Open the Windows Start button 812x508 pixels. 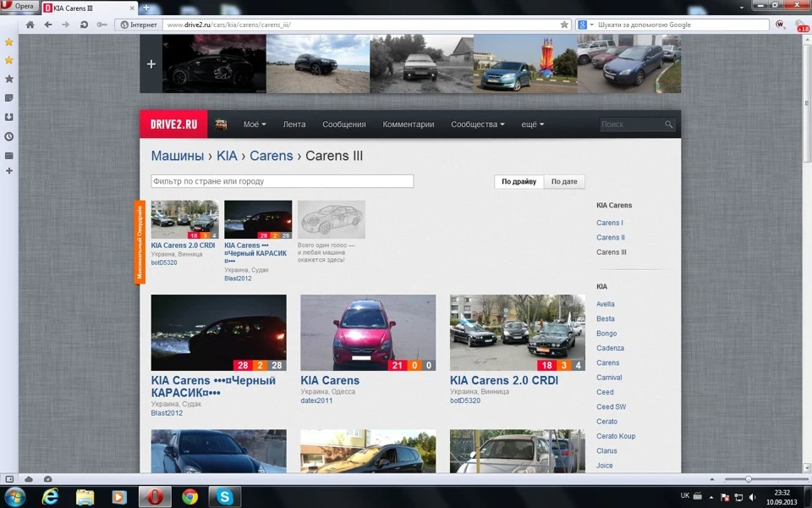click(14, 497)
